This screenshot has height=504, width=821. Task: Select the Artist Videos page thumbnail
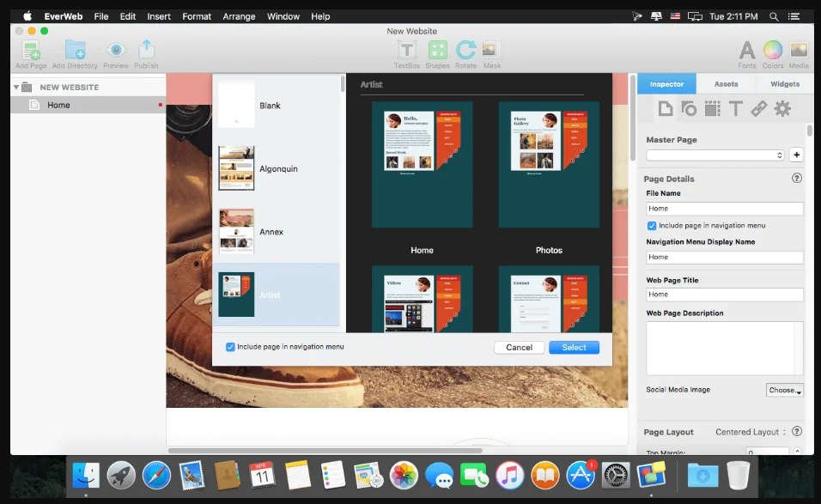[422, 299]
